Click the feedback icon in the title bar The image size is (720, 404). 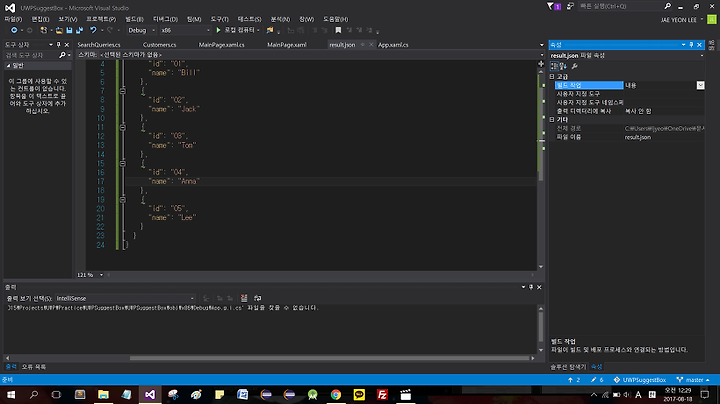coord(570,6)
